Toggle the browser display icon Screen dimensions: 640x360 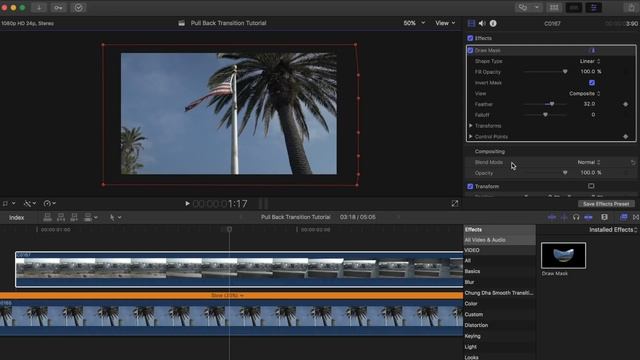[x=554, y=7]
